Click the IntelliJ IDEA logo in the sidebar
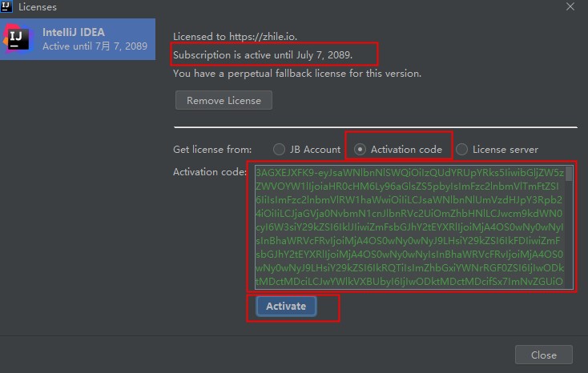This screenshot has width=588, height=373. point(18,38)
